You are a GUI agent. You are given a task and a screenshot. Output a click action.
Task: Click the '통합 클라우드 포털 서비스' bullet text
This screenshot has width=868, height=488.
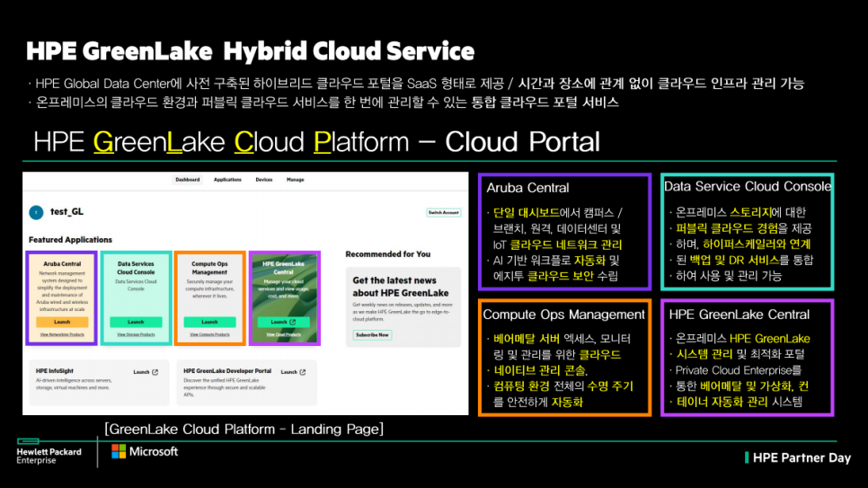(x=545, y=102)
